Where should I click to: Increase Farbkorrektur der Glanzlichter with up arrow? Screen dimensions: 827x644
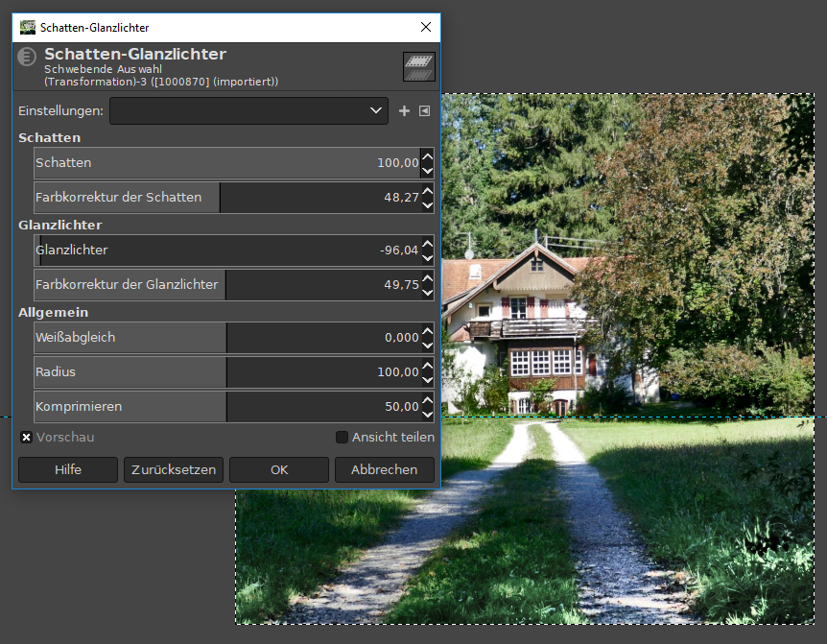coord(428,278)
